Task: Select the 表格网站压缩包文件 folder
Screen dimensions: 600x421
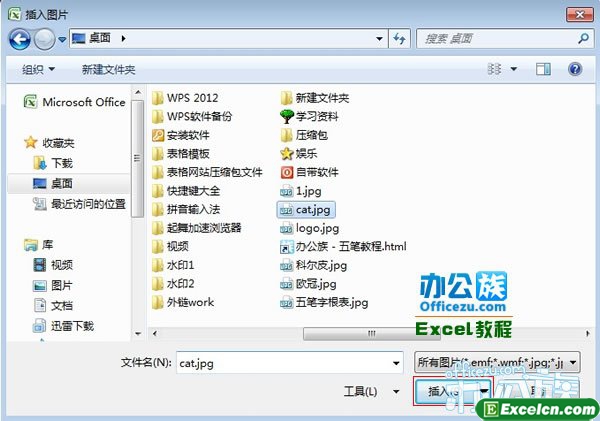Action: click(207, 172)
